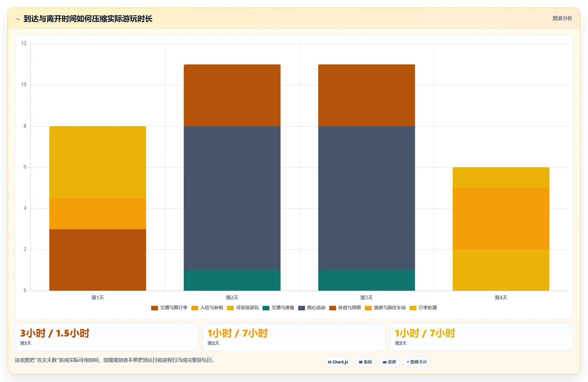Image resolution: width=588 pixels, height=382 pixels.
Task: Open the 3小时 / 1.5小时 第1天 data card
Action: 106,337
